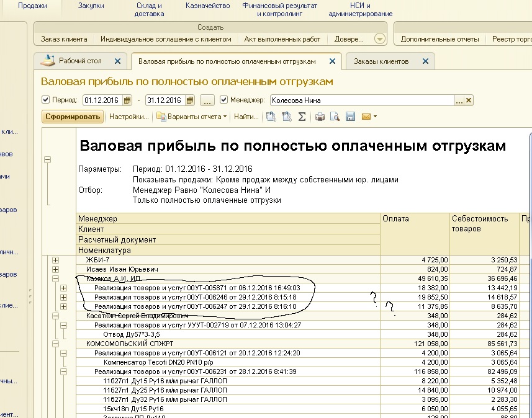Clear the Менеджер field with X icon
Viewport: 532px width, 418px height.
pyautogui.click(x=469, y=100)
